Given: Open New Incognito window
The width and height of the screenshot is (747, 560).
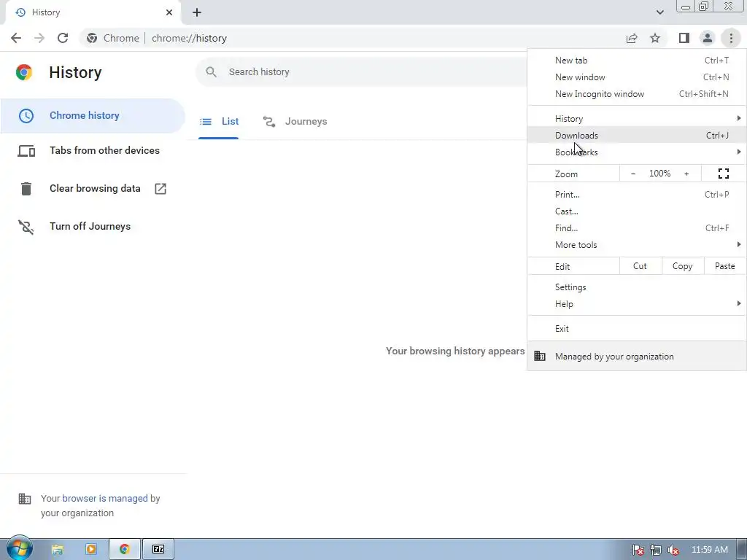Looking at the screenshot, I should click(x=637, y=94).
